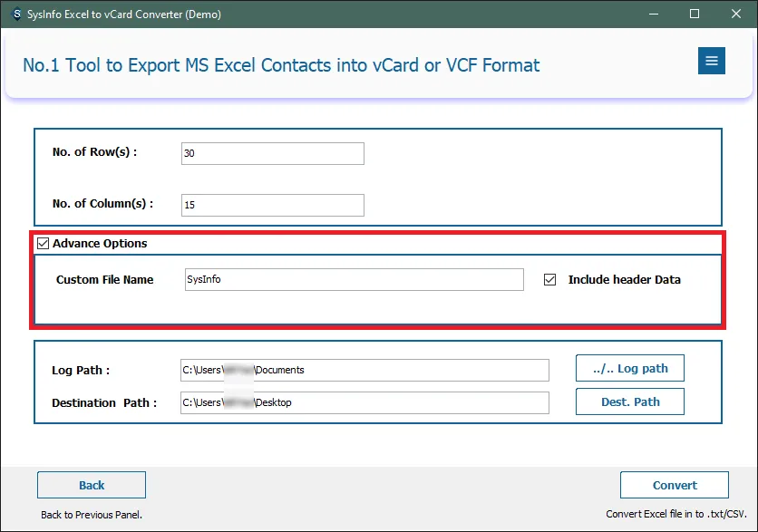Image resolution: width=758 pixels, height=532 pixels.
Task: Click the No. of Column(s) field
Action: (272, 205)
